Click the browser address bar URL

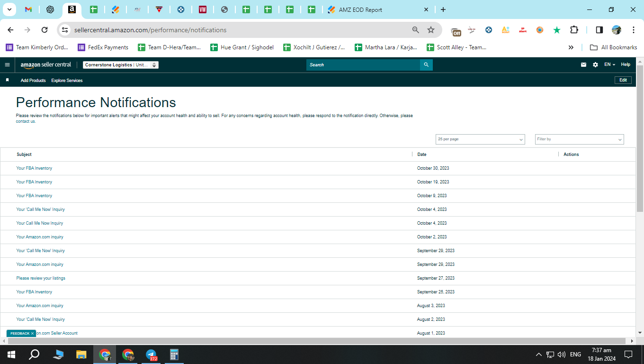pos(151,30)
